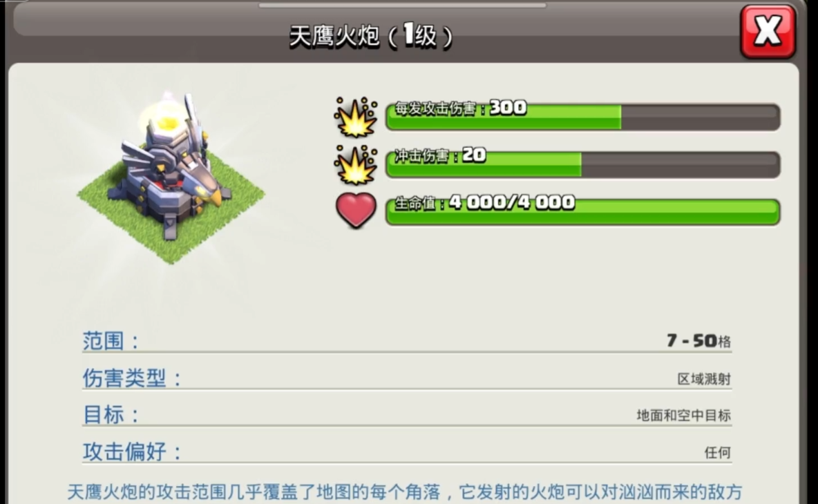Click the 每发攻击伤害 300 progress bar
Image resolution: width=818 pixels, height=504 pixels.
(x=582, y=117)
